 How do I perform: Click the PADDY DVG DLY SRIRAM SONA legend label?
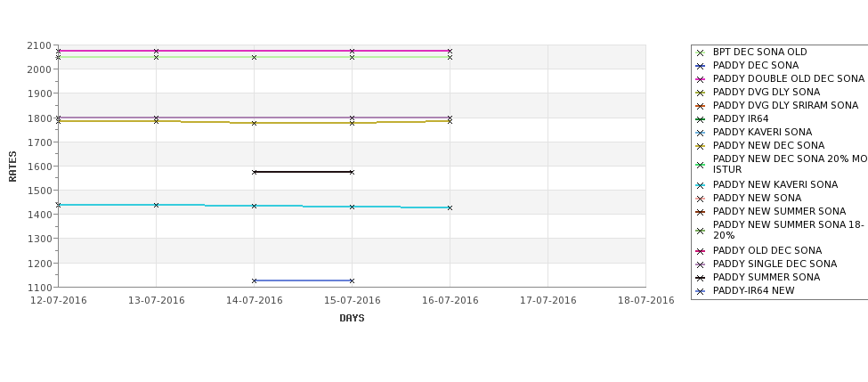[x=785, y=105]
